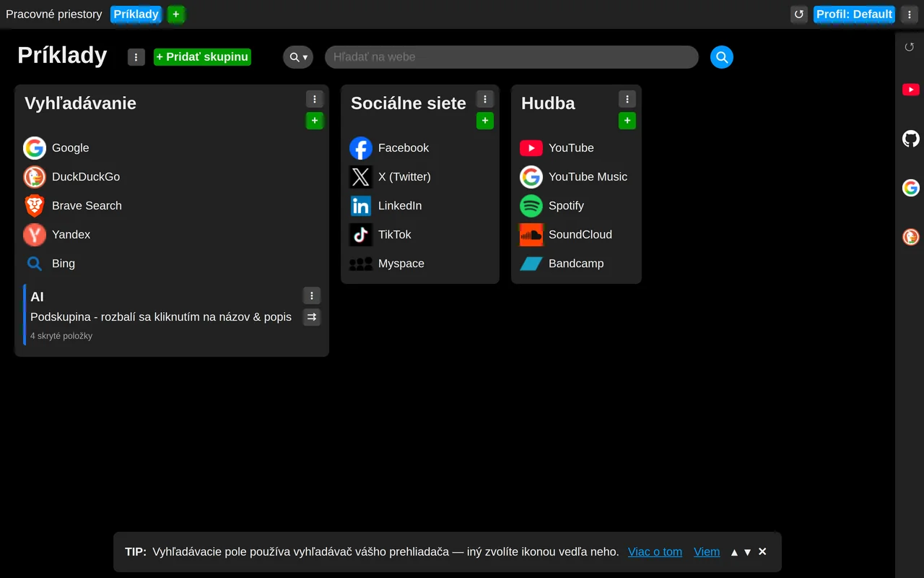
Task: Open the GitHub icon in right sidebar
Action: pyautogui.click(x=911, y=139)
